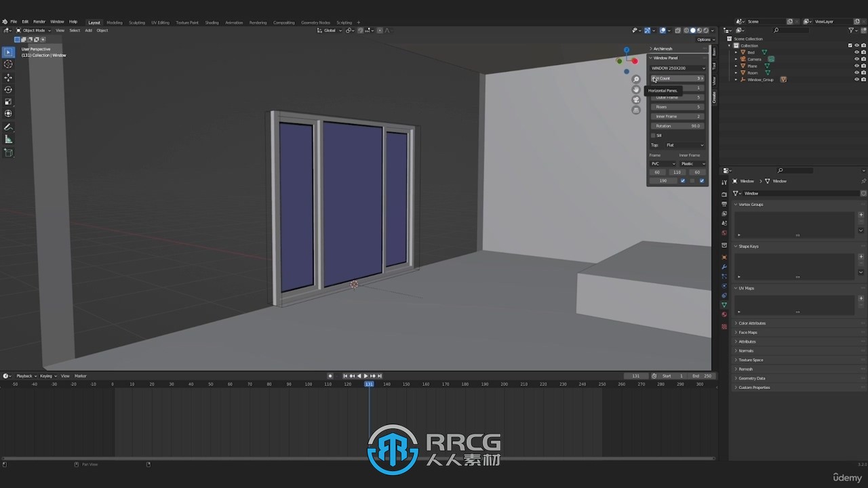
Task: Open WINDOW 250X200 preset dropdown
Action: (x=678, y=68)
